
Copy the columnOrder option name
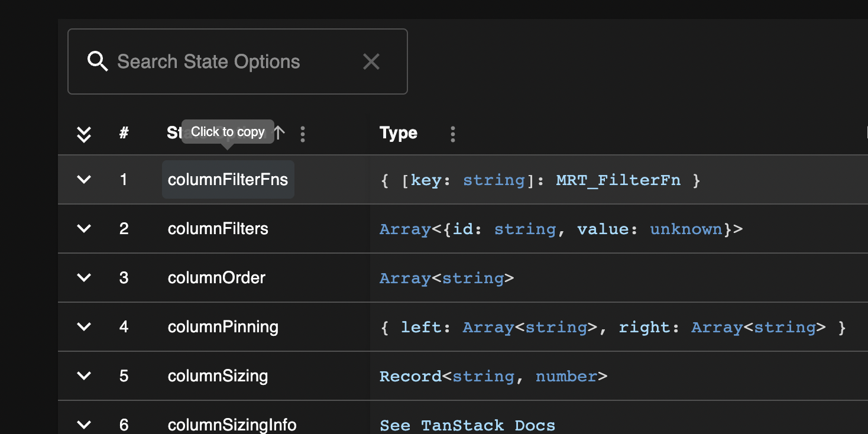click(216, 278)
